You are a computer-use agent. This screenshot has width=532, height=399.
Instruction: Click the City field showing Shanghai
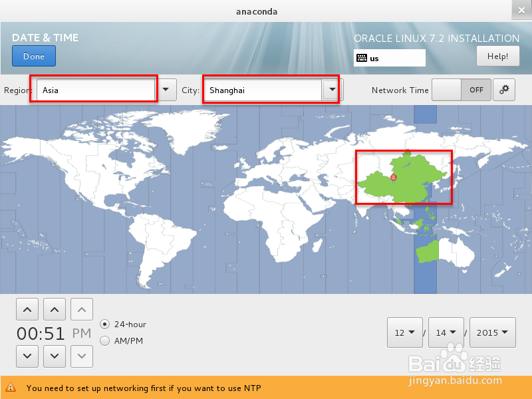pos(263,90)
